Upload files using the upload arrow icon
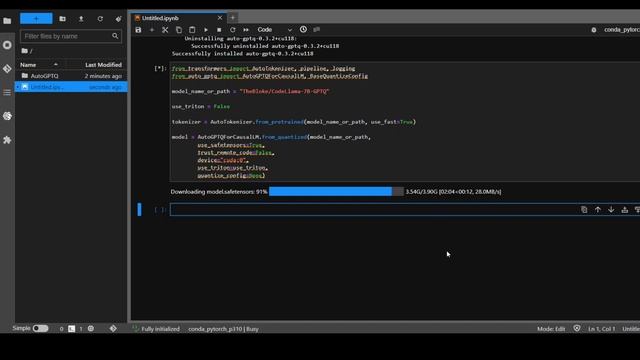 (x=81, y=19)
